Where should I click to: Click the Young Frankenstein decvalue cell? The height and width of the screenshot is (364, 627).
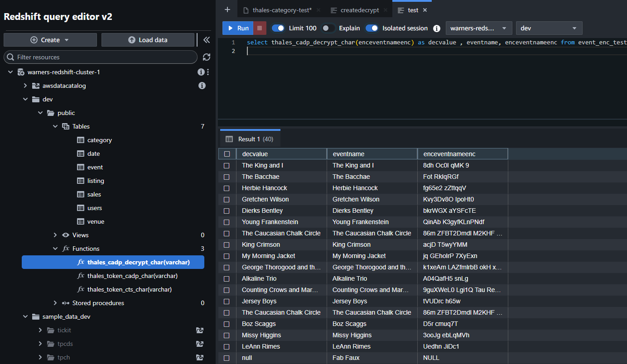281,222
